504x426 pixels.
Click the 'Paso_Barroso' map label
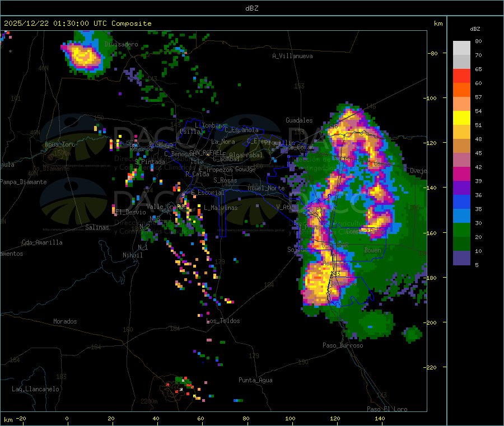point(343,345)
